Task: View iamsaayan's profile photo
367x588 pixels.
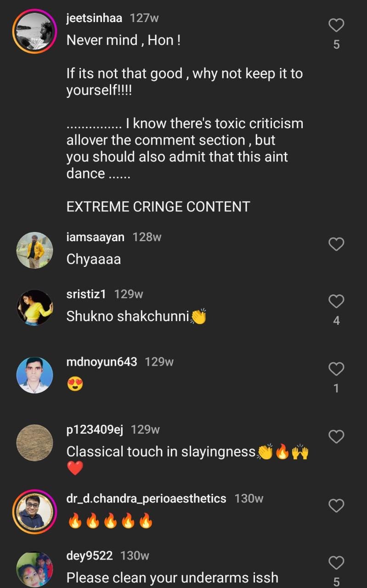Action: tap(34, 250)
